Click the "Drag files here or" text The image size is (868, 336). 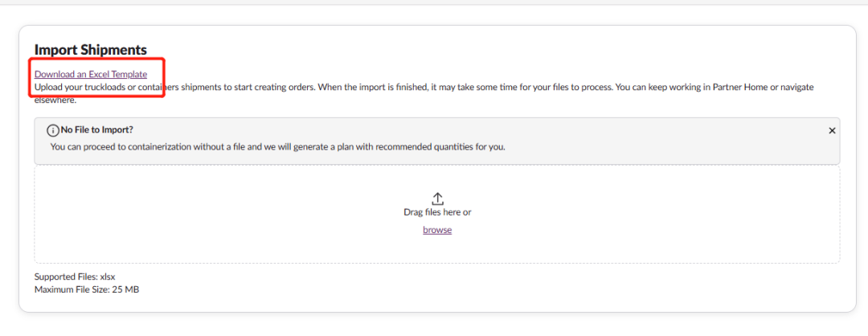pos(437,212)
